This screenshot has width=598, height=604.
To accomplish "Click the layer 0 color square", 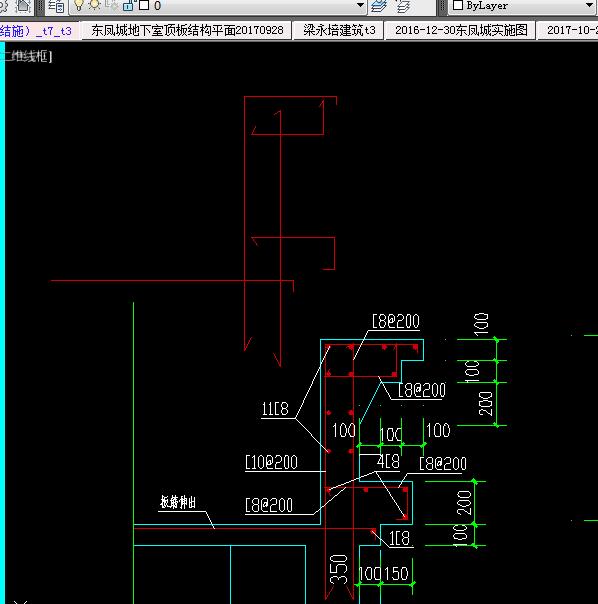I will pos(144,5).
